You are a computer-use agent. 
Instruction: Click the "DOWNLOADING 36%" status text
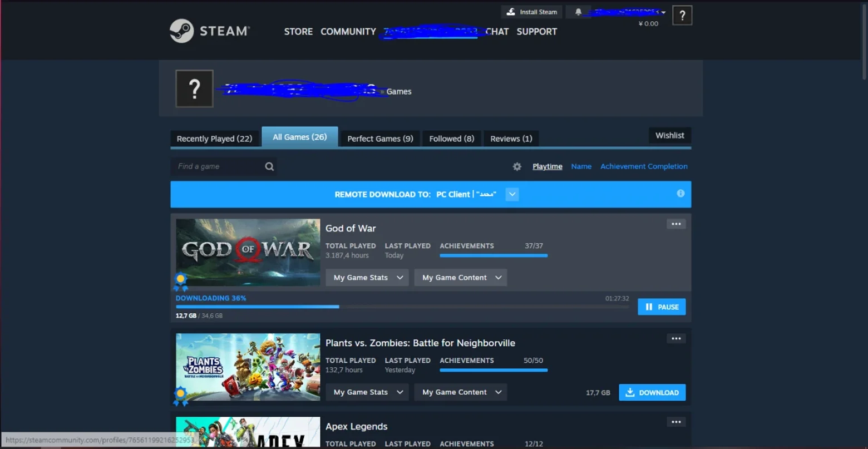coord(211,298)
